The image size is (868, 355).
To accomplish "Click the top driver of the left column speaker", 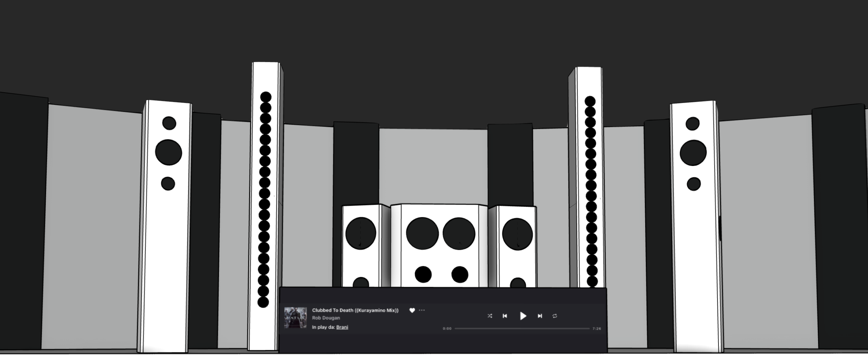I will pyautogui.click(x=266, y=97).
